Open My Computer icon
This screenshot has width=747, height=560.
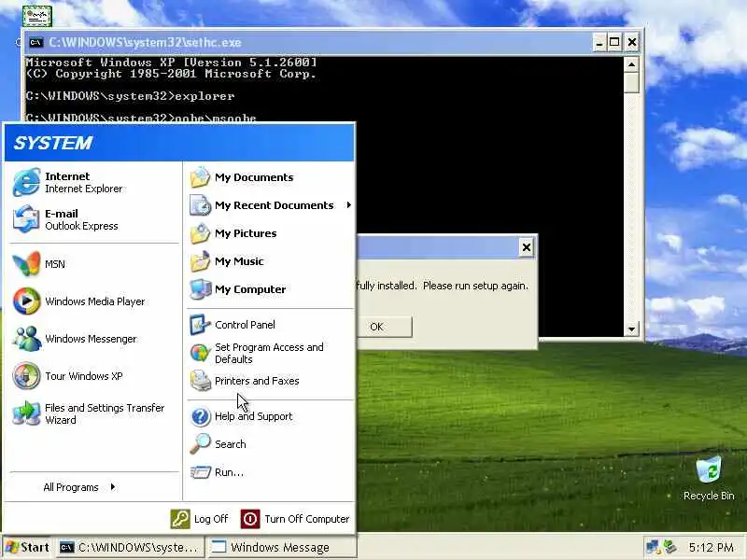[200, 289]
